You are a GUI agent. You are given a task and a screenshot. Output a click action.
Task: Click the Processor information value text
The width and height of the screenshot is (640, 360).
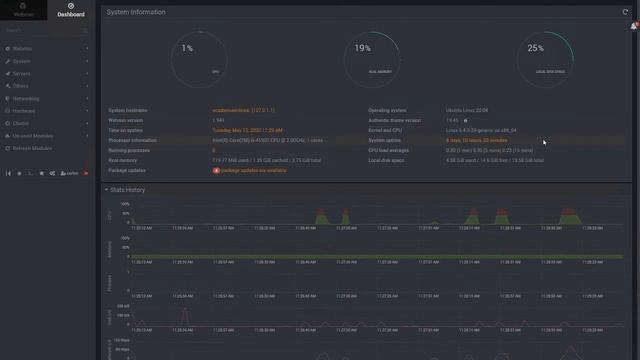coord(267,140)
